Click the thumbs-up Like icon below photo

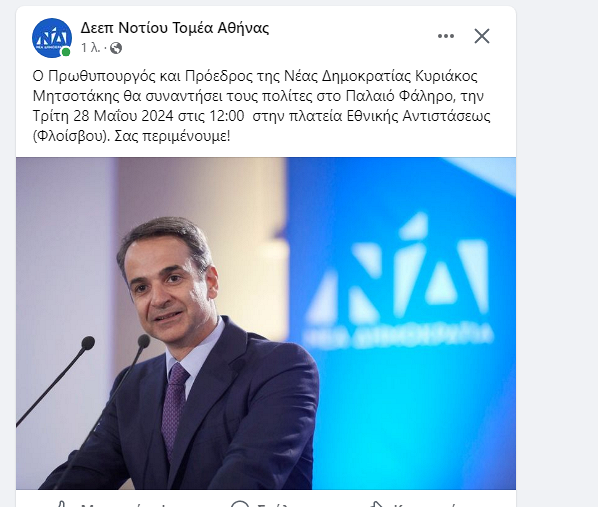[61, 504]
